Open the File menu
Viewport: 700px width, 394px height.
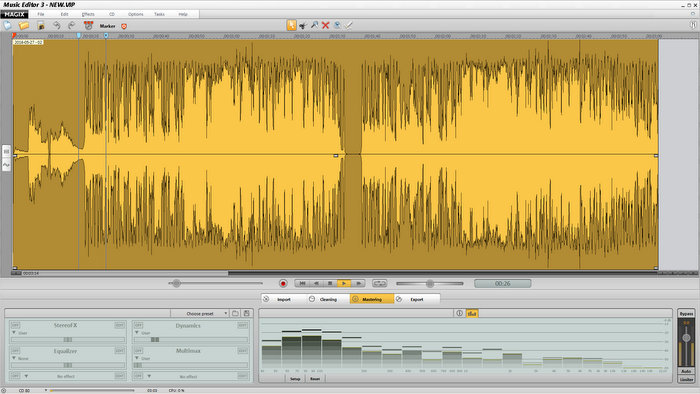pos(41,14)
